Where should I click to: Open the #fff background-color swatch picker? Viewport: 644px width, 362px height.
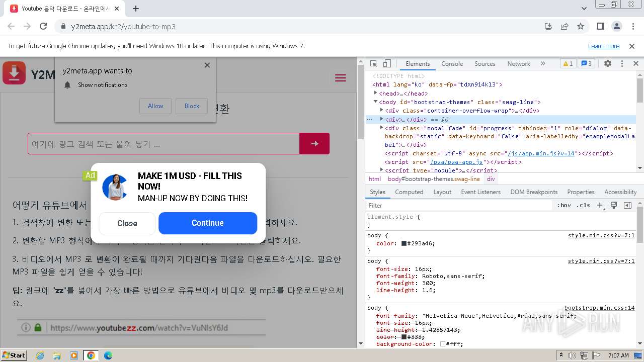click(442, 344)
